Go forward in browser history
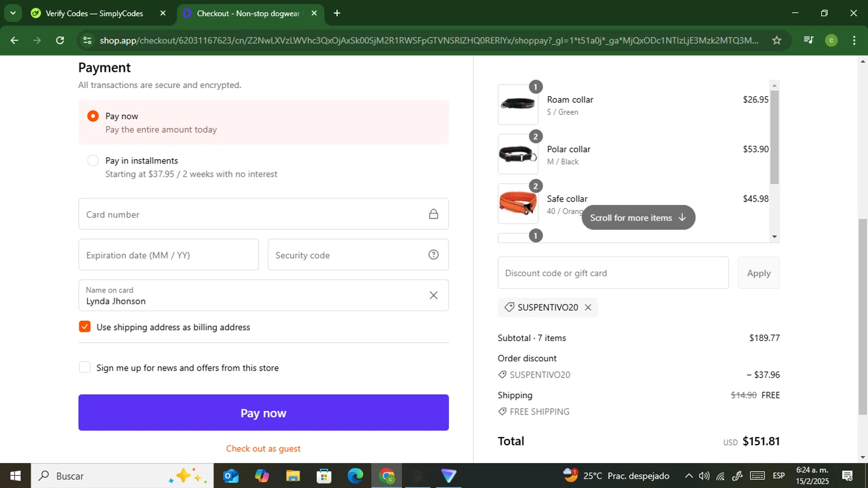 pyautogui.click(x=37, y=40)
